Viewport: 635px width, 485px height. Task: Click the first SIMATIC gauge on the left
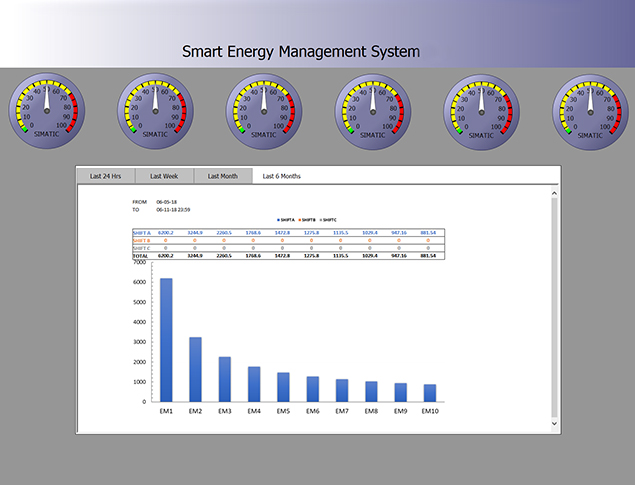tap(48, 110)
